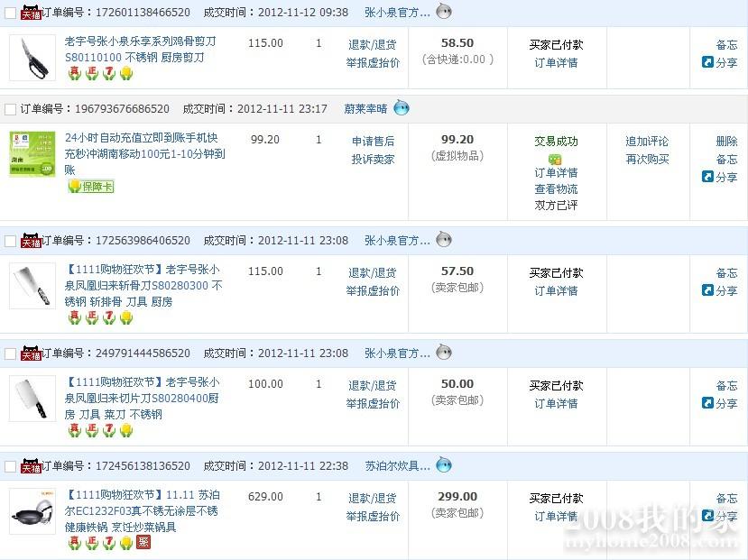Click 追加评论 on the recharge order
The height and width of the screenshot is (560, 748).
(647, 142)
